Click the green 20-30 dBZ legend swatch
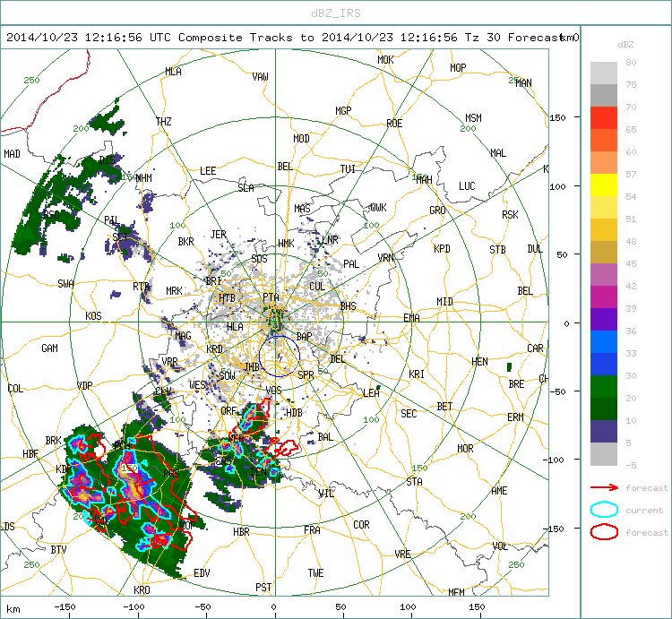This screenshot has height=619, width=672. tap(603, 386)
